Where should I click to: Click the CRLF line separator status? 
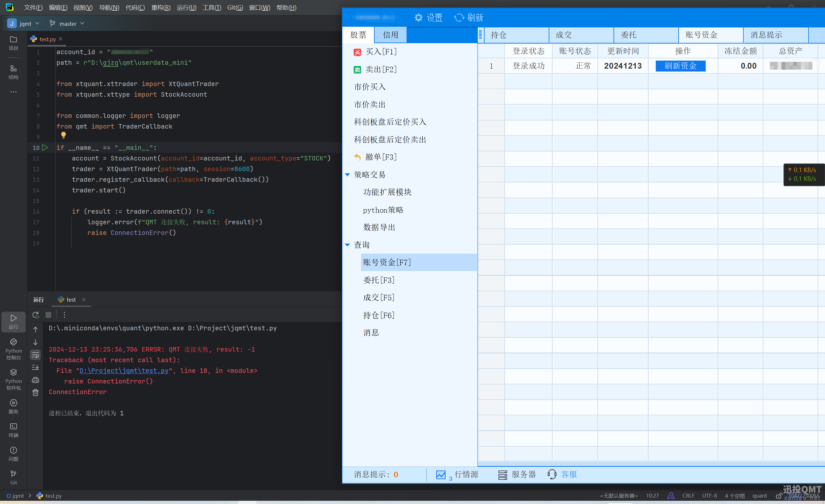tap(688, 496)
